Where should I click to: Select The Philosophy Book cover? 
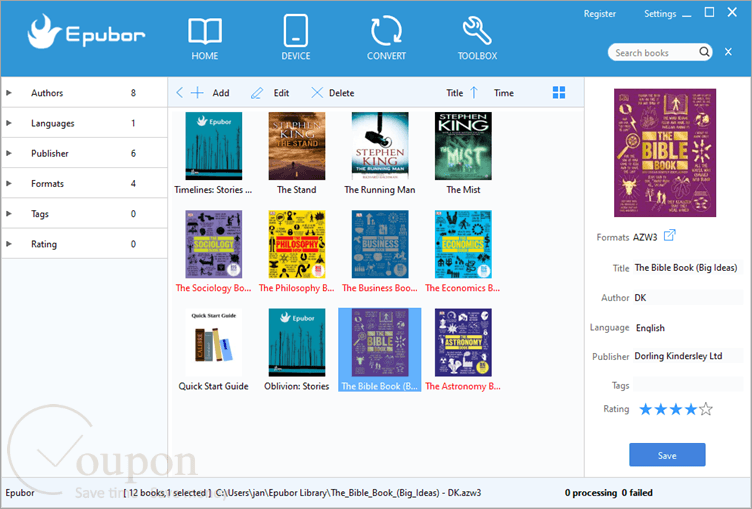pyautogui.click(x=297, y=244)
